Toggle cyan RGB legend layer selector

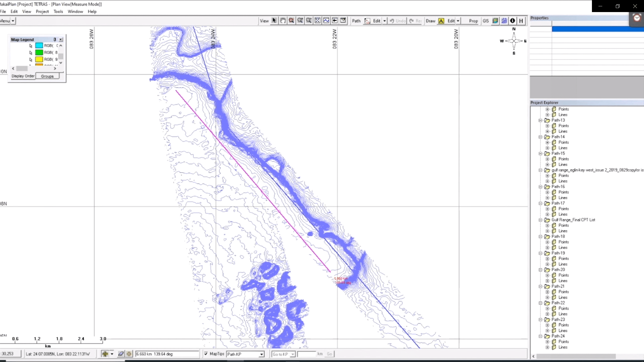(x=31, y=46)
